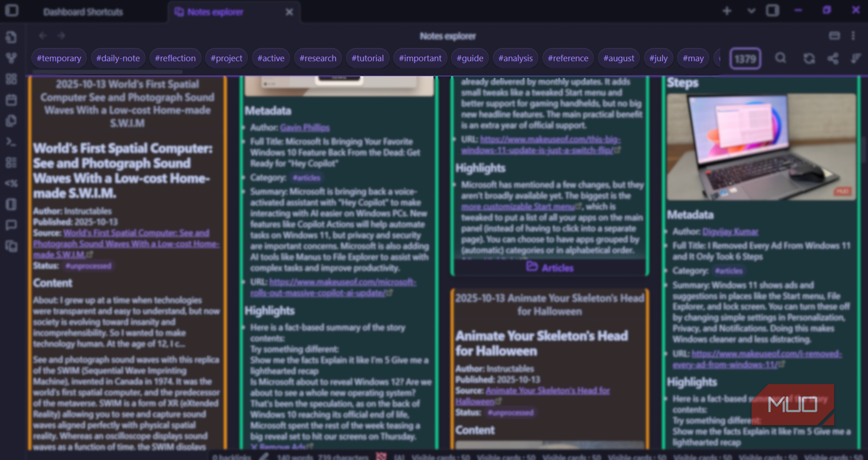Click the stacked-squares ribbon icon at bottom

11,247
